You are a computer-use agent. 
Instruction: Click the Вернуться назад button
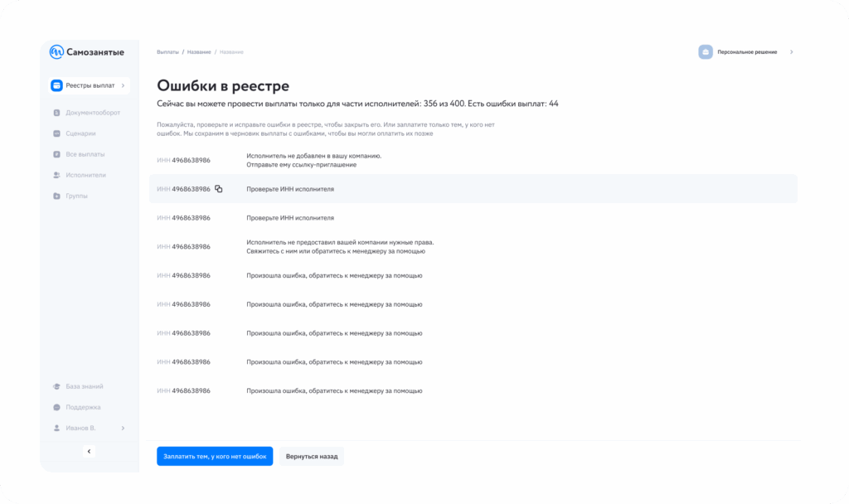[x=311, y=457]
